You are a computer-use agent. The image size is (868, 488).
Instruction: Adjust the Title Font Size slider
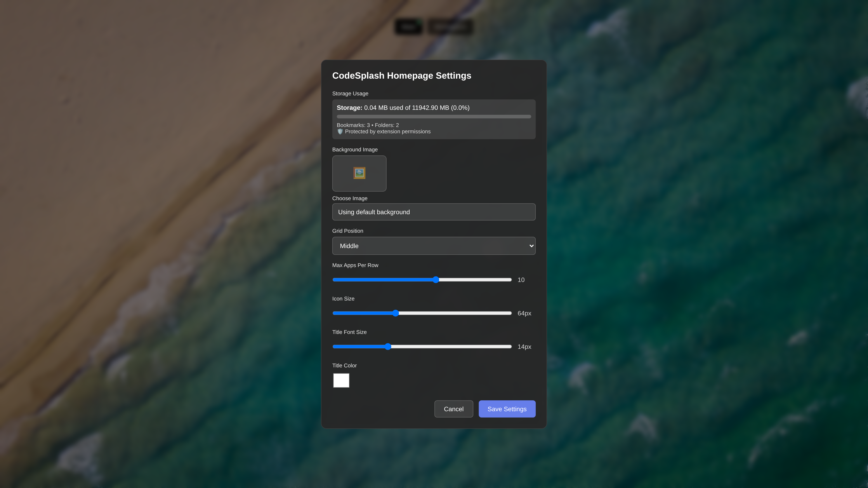coord(422,347)
